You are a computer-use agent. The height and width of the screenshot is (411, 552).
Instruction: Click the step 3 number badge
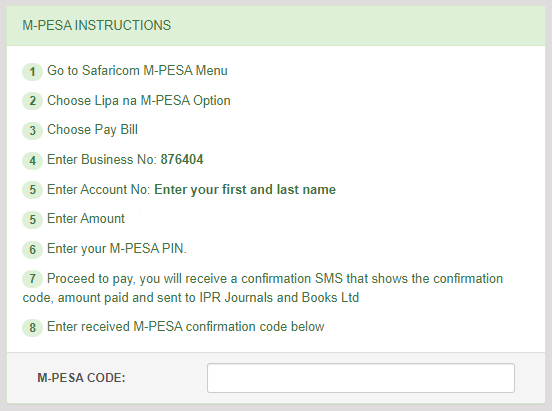point(32,131)
